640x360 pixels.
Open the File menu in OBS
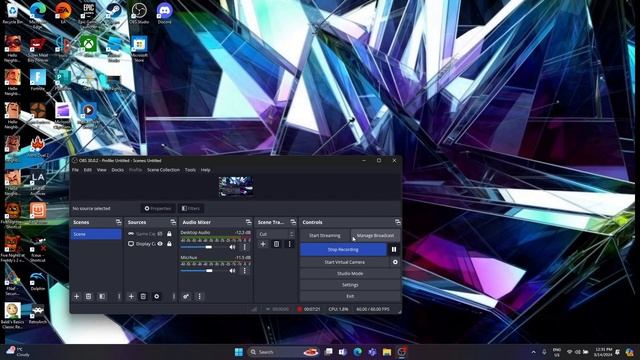tap(75, 170)
